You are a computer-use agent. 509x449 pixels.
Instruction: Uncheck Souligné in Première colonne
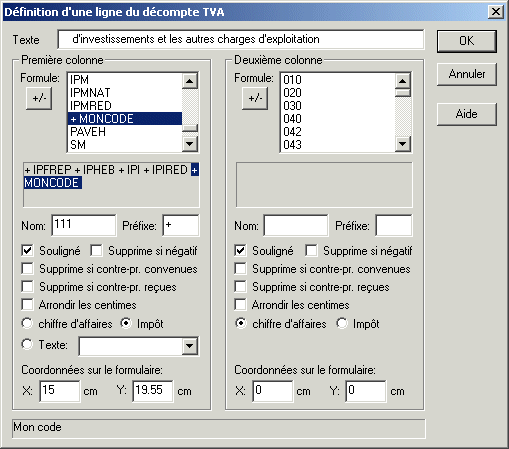point(27,251)
